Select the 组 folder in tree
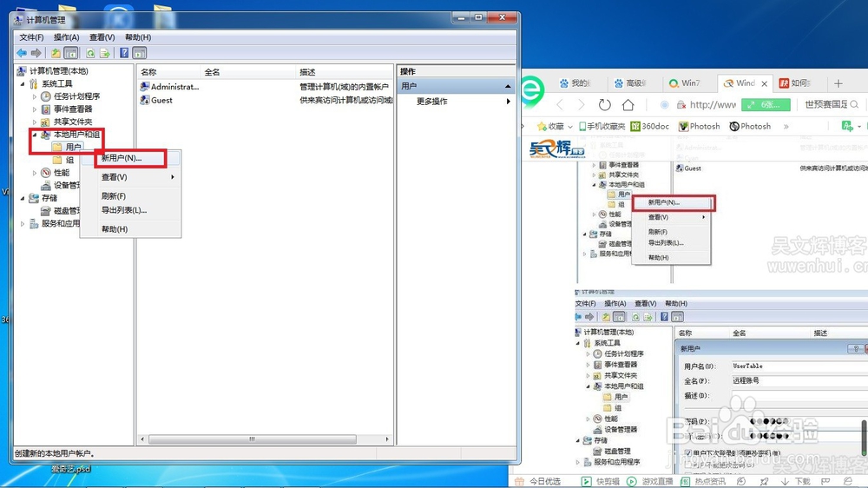The width and height of the screenshot is (868, 488). point(63,160)
